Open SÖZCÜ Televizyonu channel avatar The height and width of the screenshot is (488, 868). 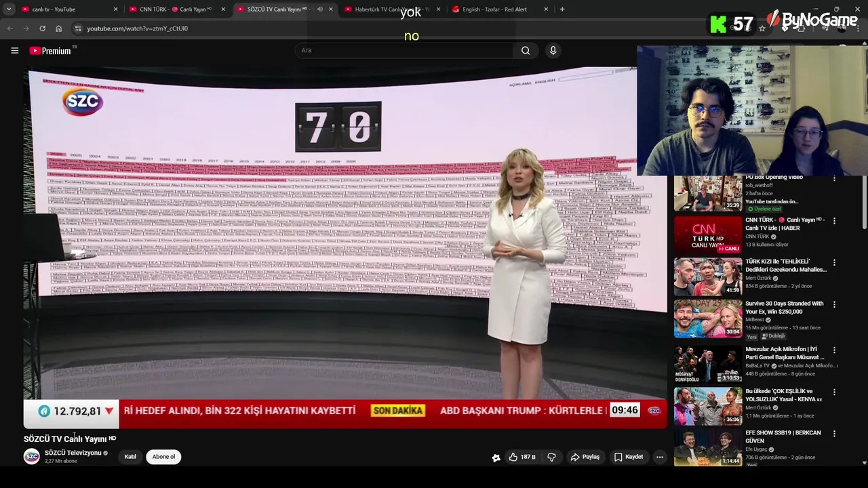pyautogui.click(x=32, y=457)
